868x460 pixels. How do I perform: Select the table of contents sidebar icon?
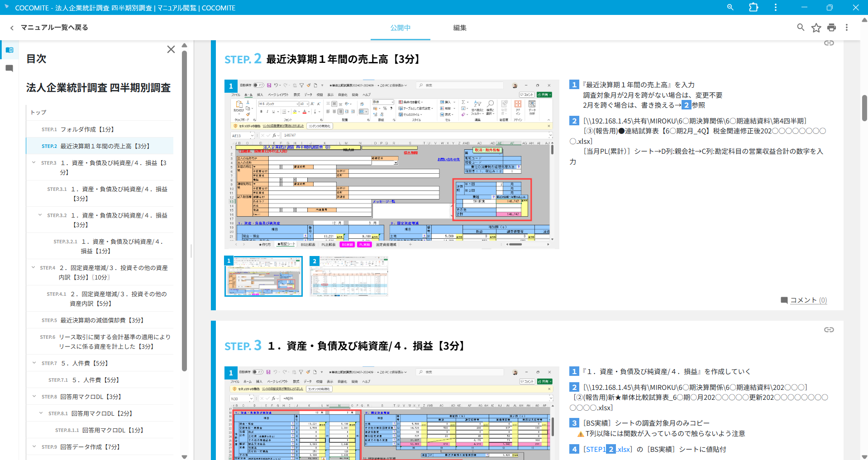(x=9, y=50)
